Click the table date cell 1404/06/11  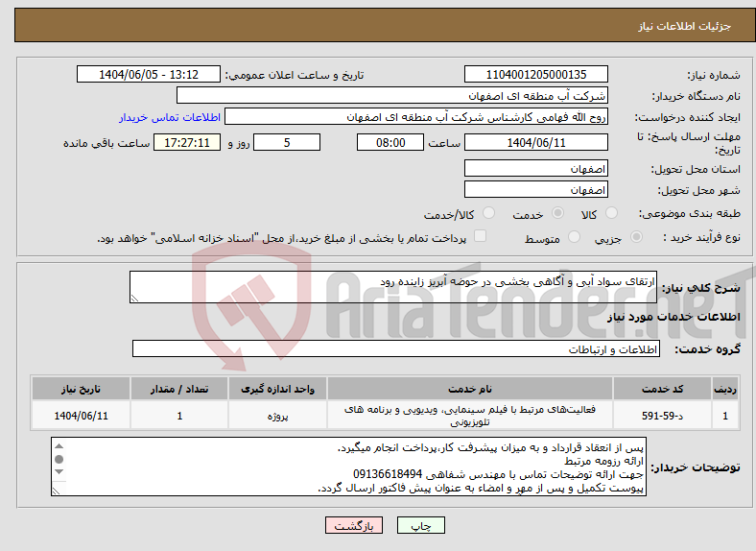point(81,416)
